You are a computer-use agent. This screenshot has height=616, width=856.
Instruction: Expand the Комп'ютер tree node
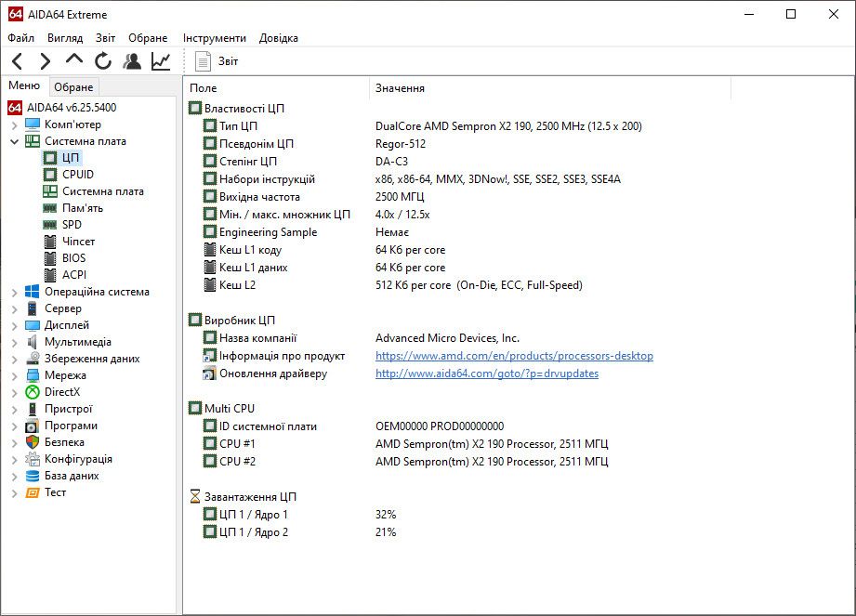[x=14, y=125]
